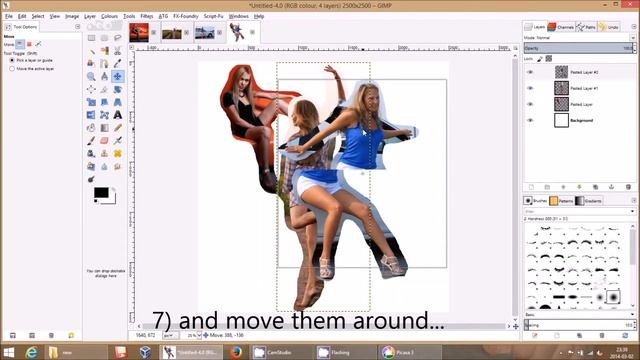Viewport: 640px width, 360px height.
Task: Toggle Move mode to Selection
Action: click(29, 44)
